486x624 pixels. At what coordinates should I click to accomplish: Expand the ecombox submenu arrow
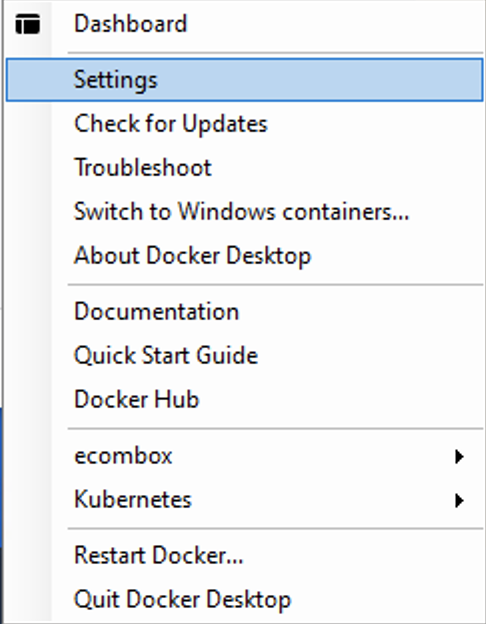coord(459,456)
